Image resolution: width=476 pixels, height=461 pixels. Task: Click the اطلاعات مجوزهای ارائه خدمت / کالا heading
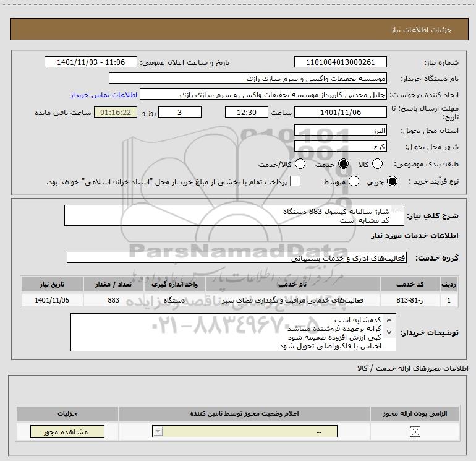pyautogui.click(x=412, y=368)
